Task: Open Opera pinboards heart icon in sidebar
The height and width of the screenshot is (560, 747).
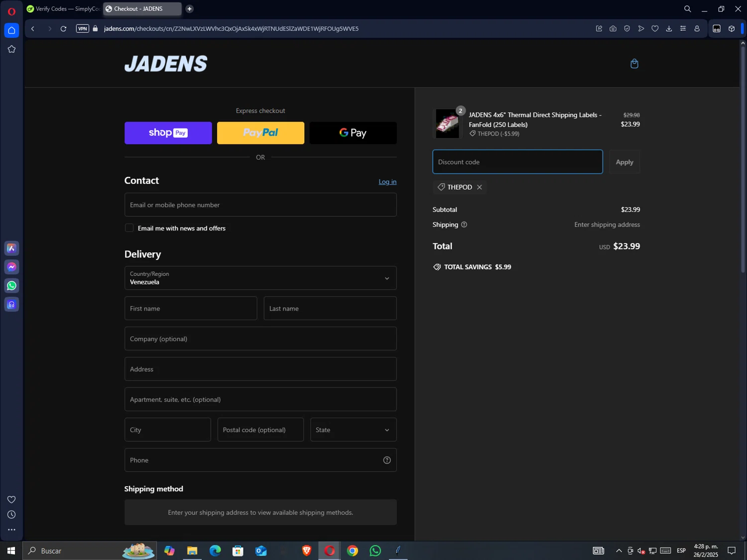Action: (x=11, y=499)
